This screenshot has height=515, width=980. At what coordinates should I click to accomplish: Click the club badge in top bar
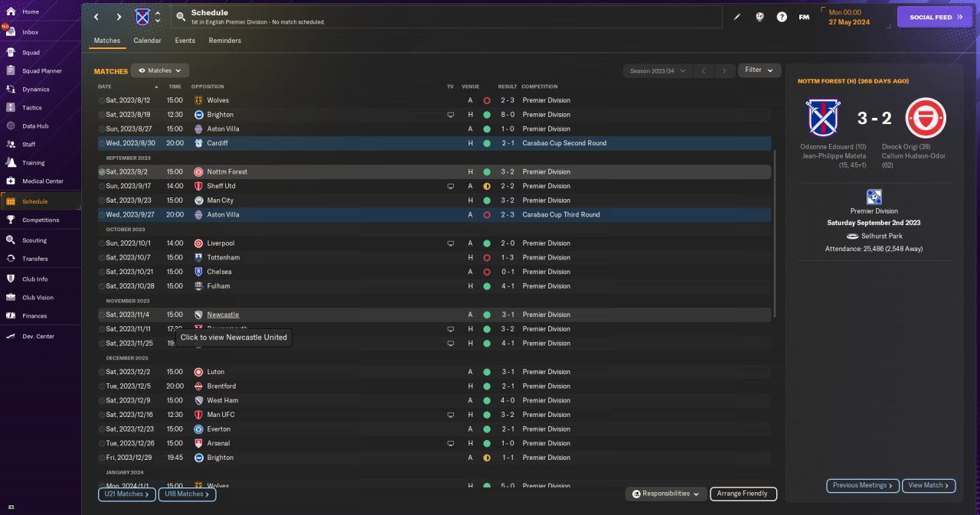point(142,17)
